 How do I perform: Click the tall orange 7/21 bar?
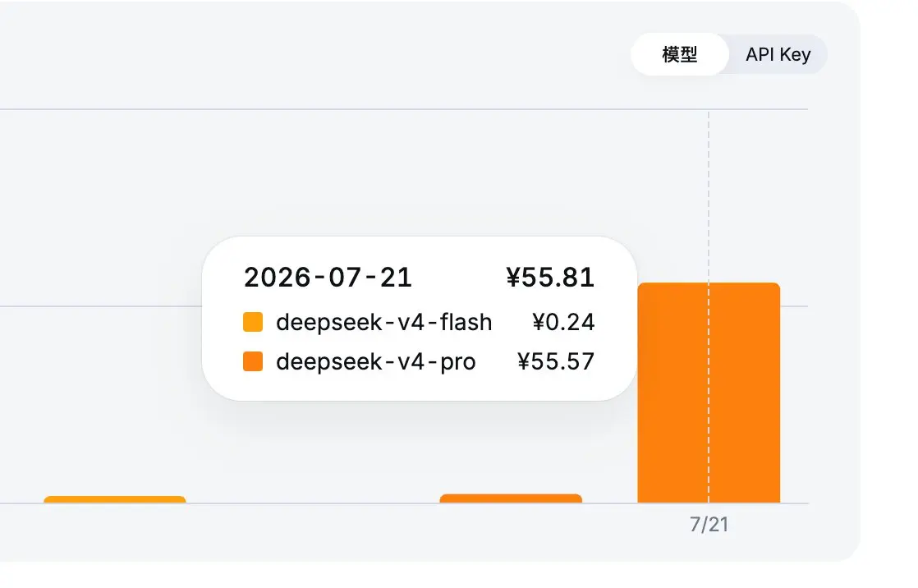coord(709,393)
